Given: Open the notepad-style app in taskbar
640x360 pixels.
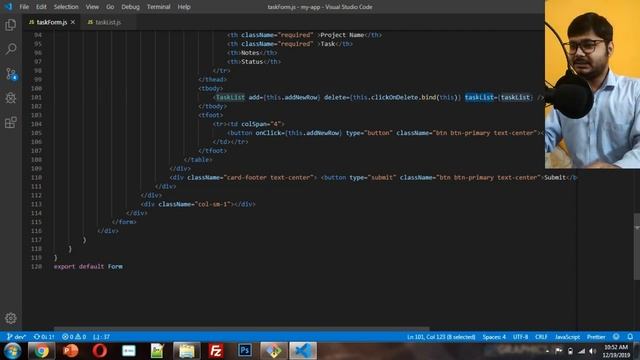Looking at the screenshot, I should pos(157,351).
